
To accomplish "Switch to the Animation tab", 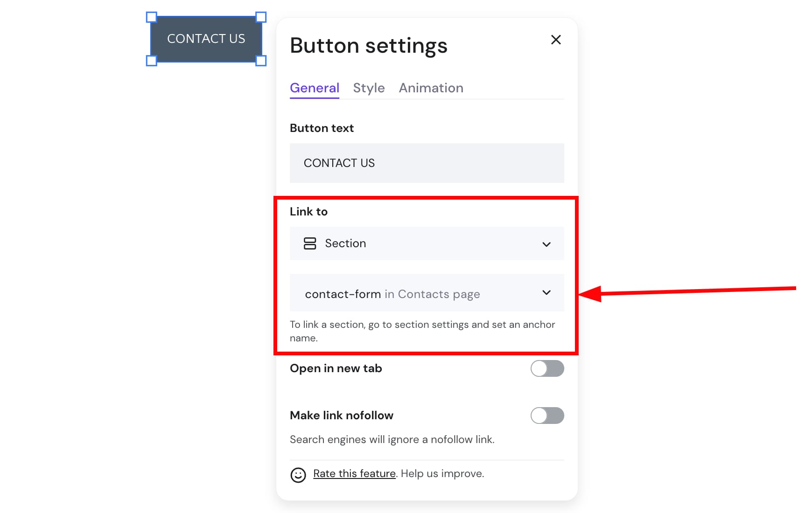I will [x=431, y=88].
